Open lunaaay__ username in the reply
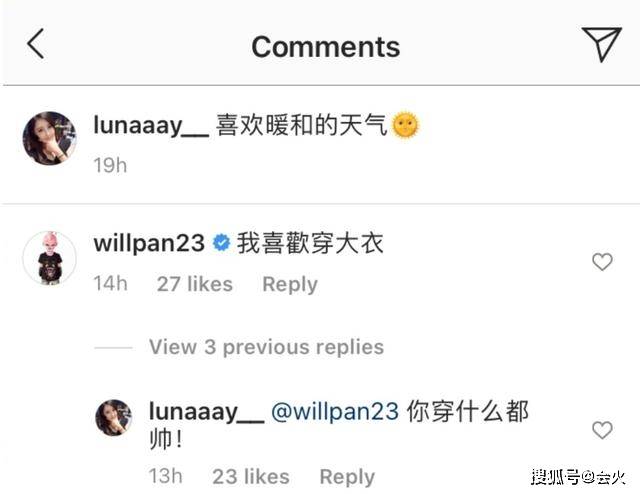 [207, 412]
